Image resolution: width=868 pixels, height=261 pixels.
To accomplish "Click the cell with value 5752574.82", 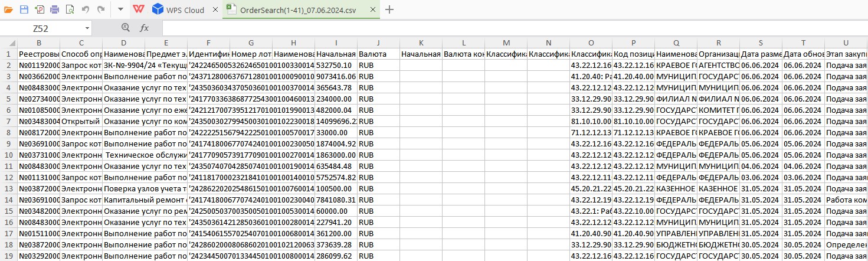I will [x=336, y=177].
